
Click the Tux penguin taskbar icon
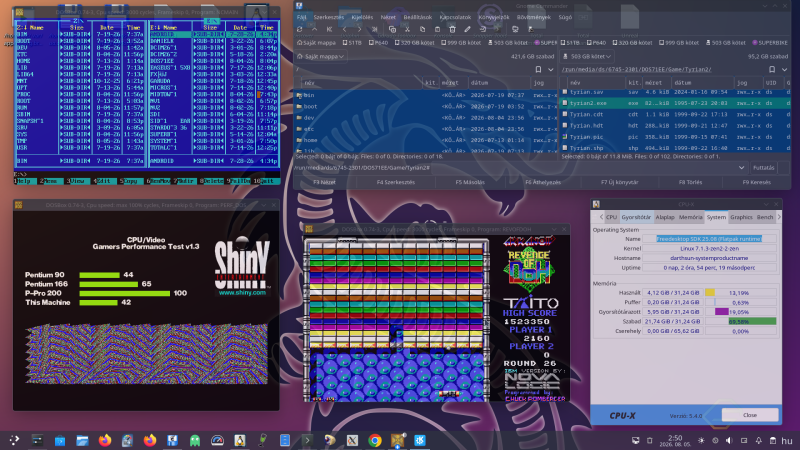(240, 440)
